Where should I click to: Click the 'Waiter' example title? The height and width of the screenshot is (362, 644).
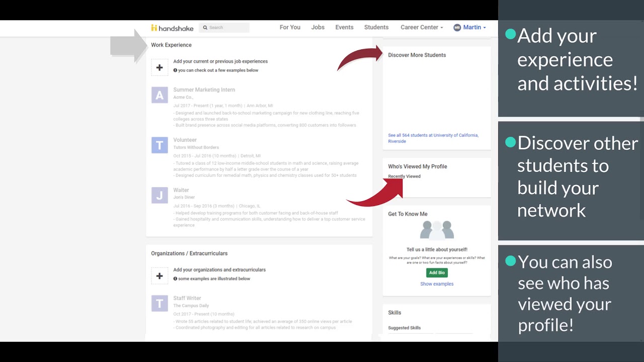(x=181, y=191)
